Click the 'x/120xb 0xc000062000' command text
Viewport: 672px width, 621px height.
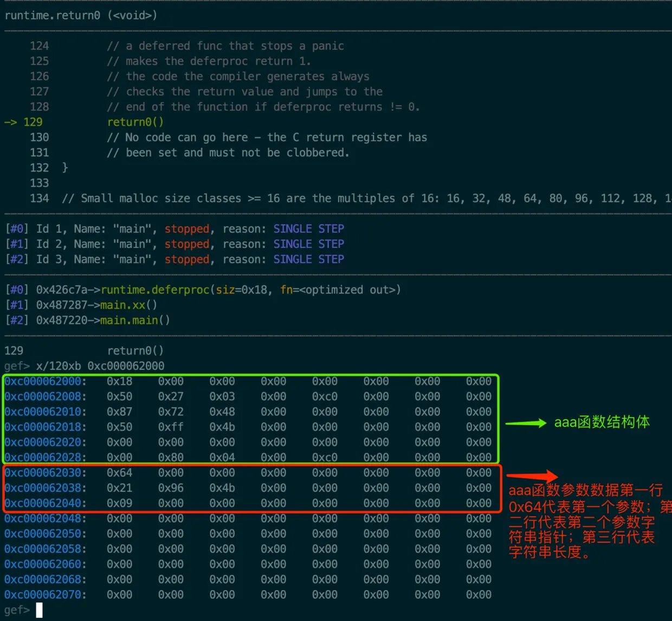(x=100, y=366)
